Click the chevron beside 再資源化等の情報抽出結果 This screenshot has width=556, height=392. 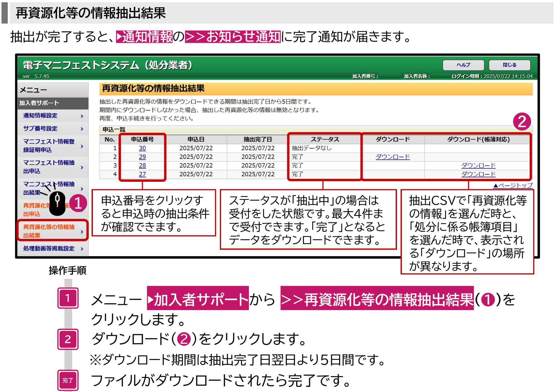(x=82, y=232)
